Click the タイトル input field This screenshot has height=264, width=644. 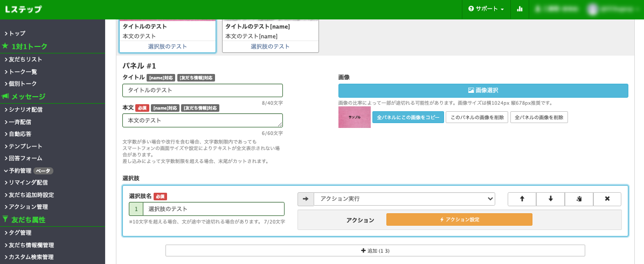click(x=203, y=91)
